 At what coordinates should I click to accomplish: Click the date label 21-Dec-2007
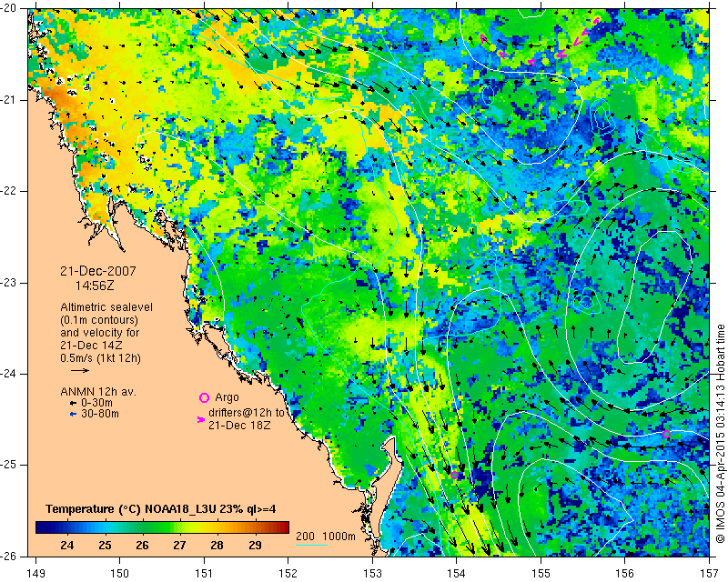click(x=98, y=271)
